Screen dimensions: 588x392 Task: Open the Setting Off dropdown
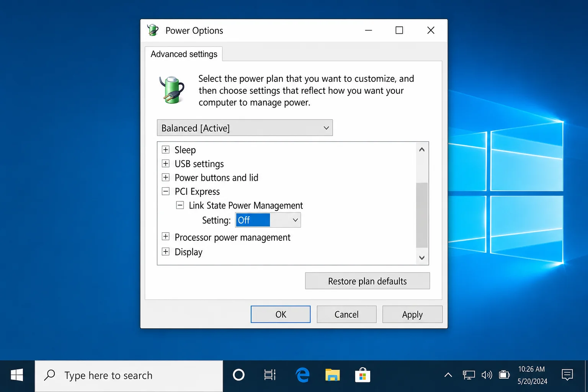pos(268,220)
